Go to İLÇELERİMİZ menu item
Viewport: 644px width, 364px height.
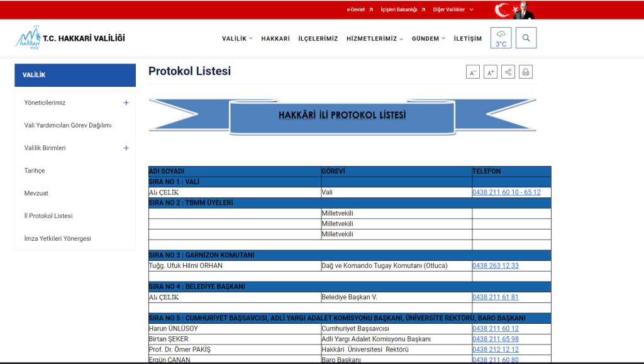click(x=318, y=38)
